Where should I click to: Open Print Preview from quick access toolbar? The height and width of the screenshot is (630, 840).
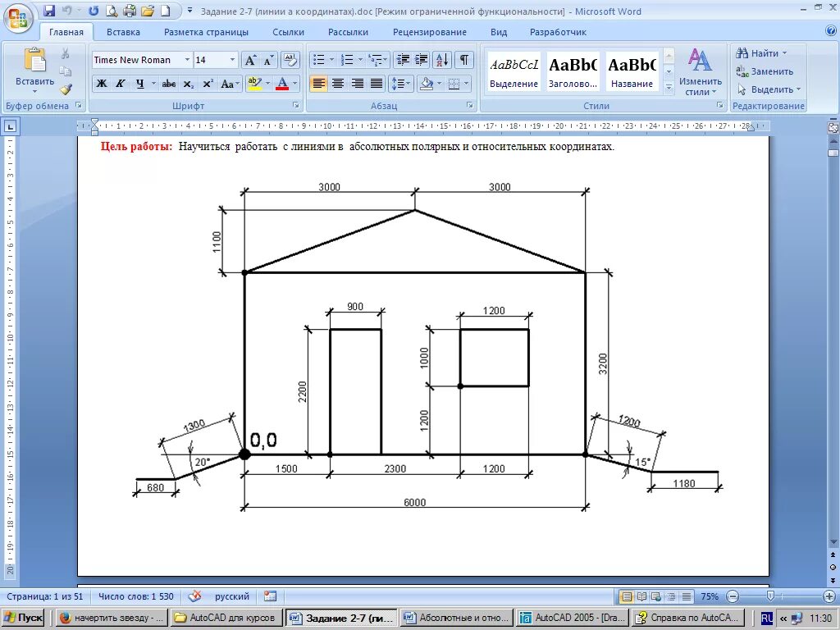[112, 10]
